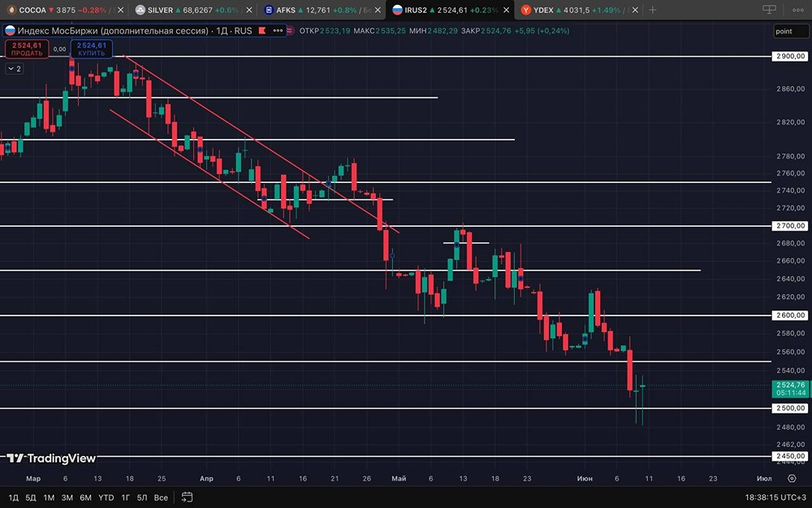Open the chart layout selector icon
The image size is (812, 508).
coord(770,10)
